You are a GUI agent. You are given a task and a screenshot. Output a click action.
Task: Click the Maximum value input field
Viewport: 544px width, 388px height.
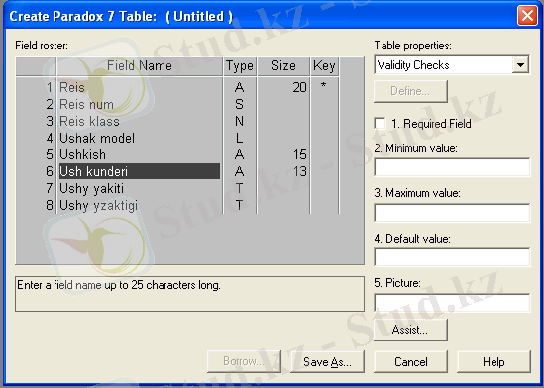coord(452,213)
